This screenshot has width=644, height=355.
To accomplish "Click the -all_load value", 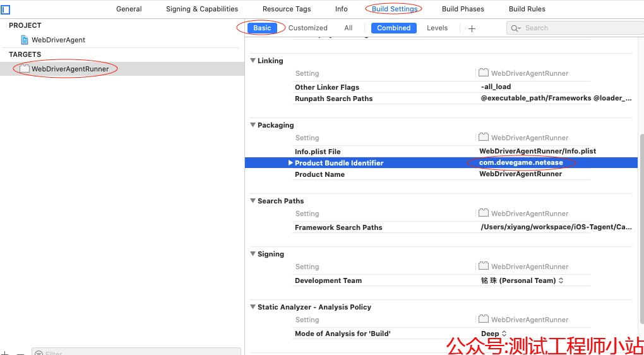I will pyautogui.click(x=496, y=87).
